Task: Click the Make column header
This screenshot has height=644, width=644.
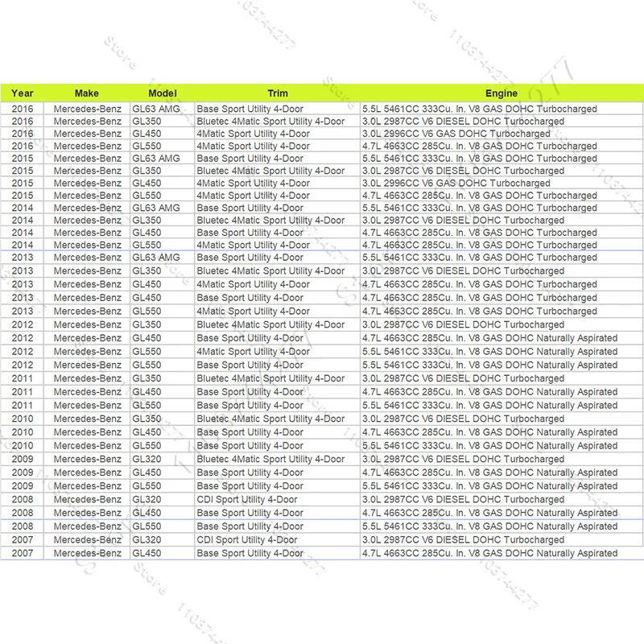Action: pos(87,93)
